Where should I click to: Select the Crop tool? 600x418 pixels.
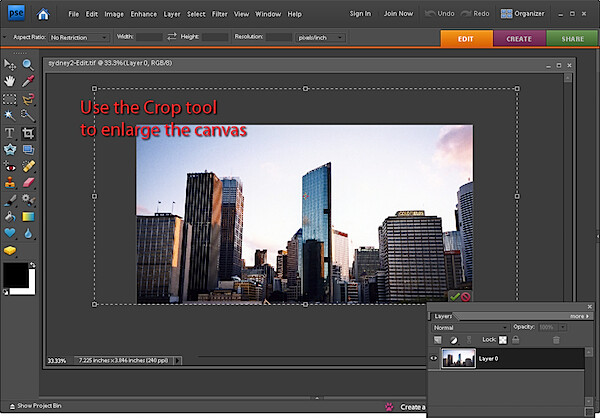(x=28, y=133)
